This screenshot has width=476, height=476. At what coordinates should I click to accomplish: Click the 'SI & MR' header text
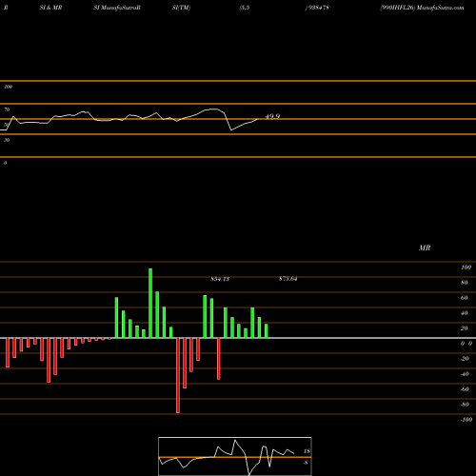click(50, 8)
